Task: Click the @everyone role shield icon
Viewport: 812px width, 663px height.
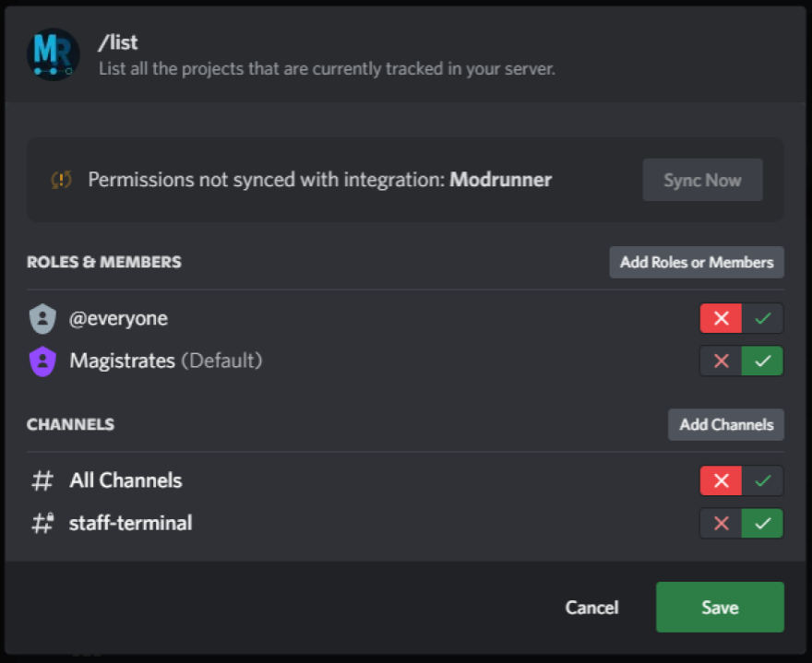Action: [x=42, y=319]
